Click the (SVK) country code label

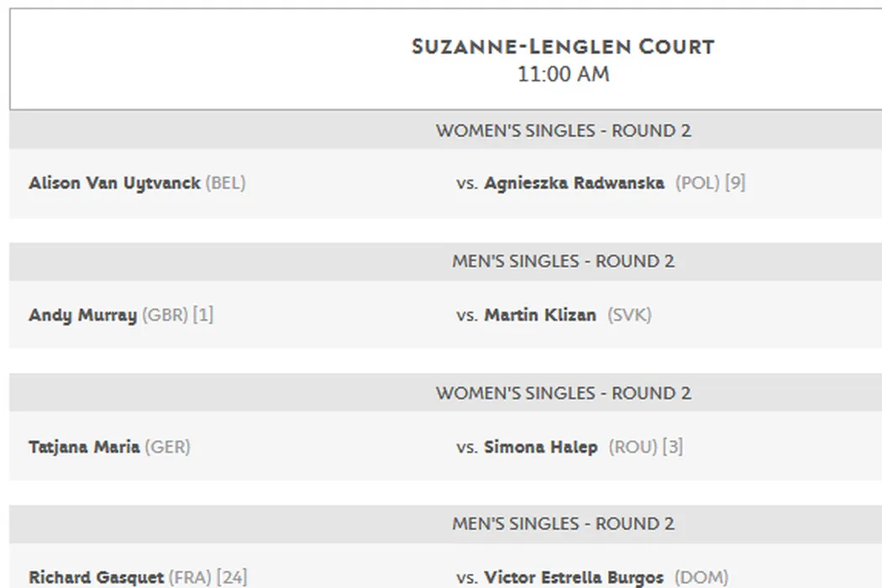[x=629, y=315]
